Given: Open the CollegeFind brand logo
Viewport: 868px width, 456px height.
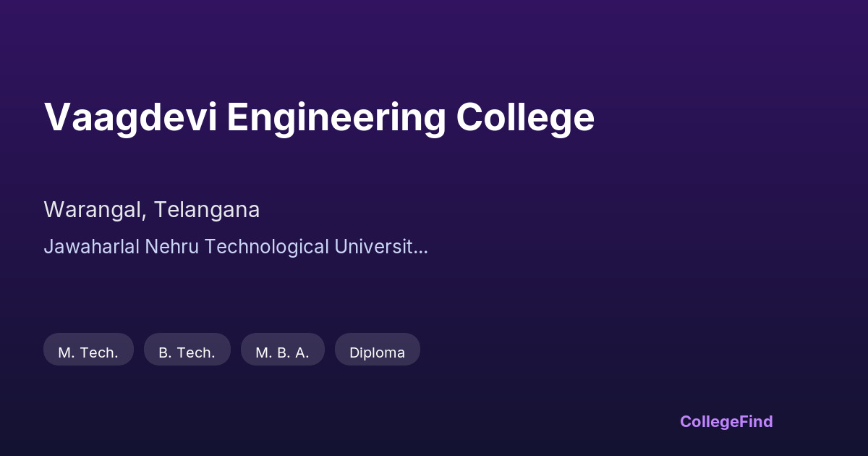Looking at the screenshot, I should pyautogui.click(x=726, y=421).
